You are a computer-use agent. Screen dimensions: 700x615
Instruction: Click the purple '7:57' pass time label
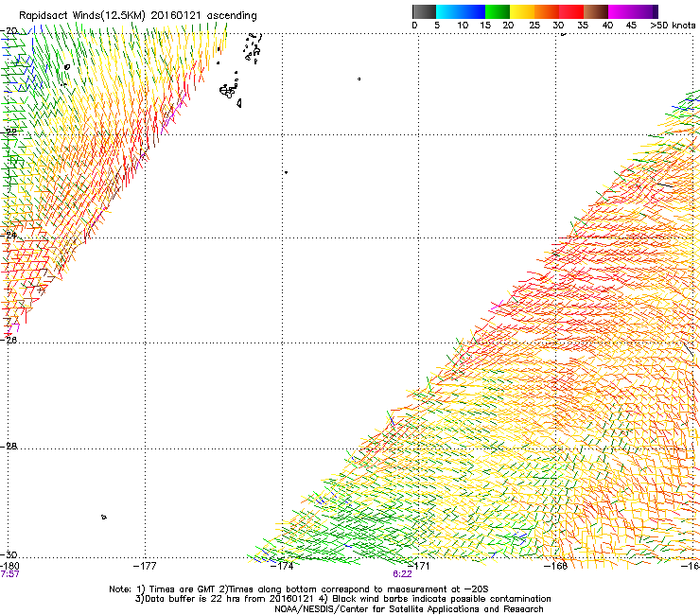[9, 574]
